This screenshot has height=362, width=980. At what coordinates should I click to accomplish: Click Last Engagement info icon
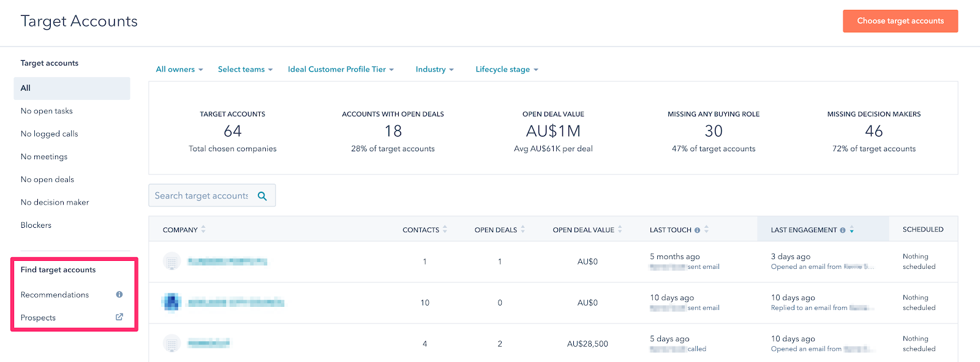[843, 230]
